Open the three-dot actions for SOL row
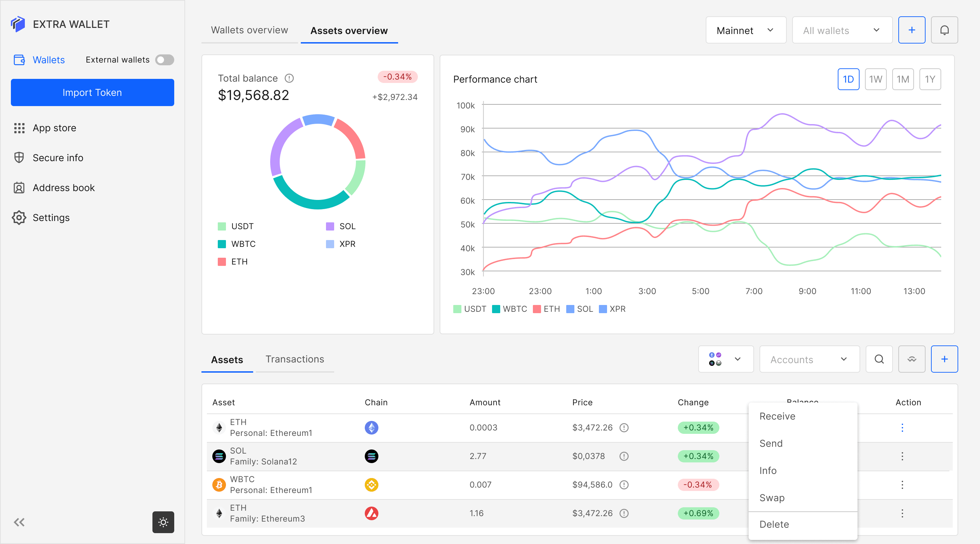The image size is (980, 544). [902, 456]
